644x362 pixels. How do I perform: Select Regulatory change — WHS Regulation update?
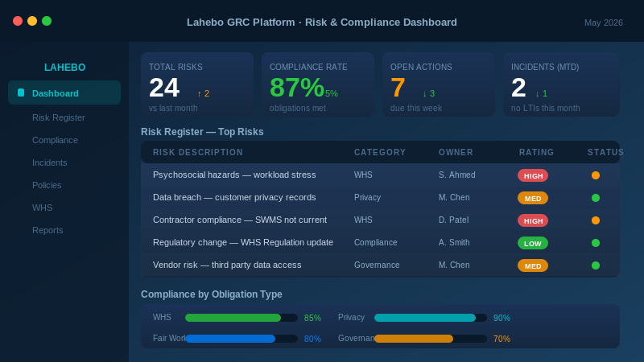(380, 243)
